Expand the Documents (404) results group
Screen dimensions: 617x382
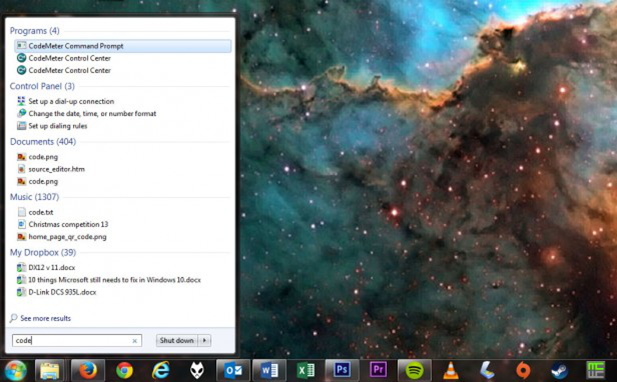click(43, 142)
